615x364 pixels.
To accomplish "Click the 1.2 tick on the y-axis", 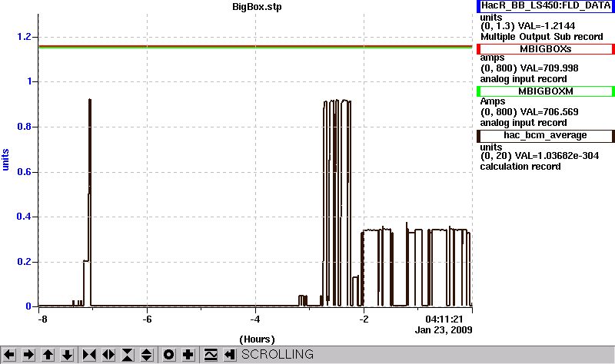I will click(x=24, y=37).
